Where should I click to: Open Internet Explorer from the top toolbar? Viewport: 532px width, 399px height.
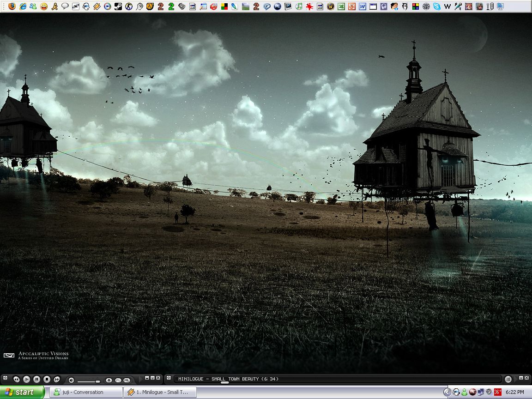[x=23, y=6]
